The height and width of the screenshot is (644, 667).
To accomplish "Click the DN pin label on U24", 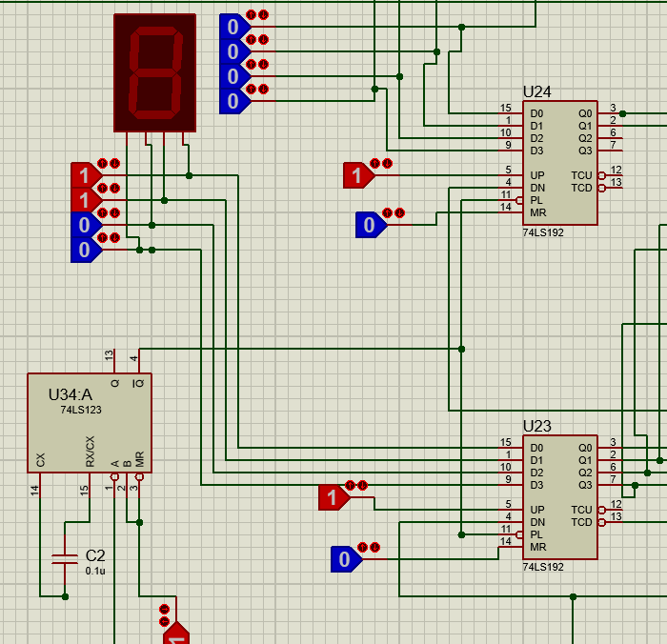I will tap(537, 188).
